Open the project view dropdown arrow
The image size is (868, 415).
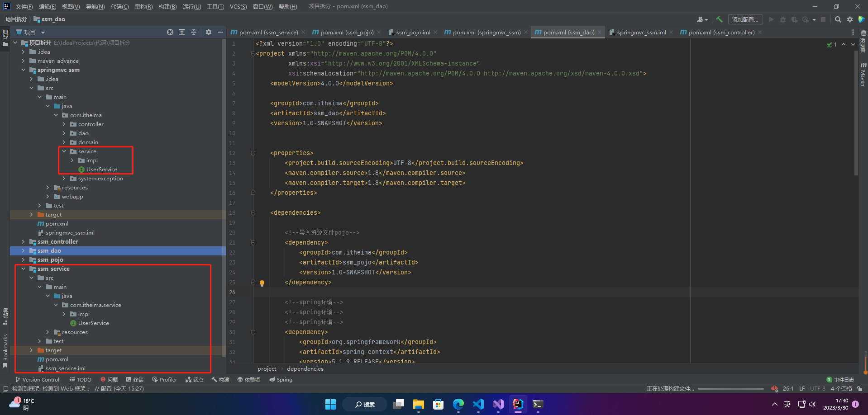(43, 33)
